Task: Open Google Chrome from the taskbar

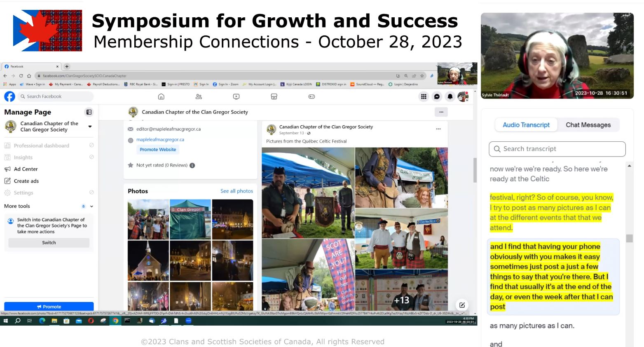Action: [115, 321]
